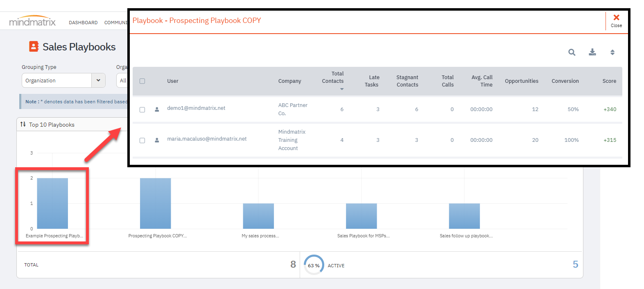The width and height of the screenshot is (644, 289).
Task: Click the orange Sales Playbooks contact-book icon
Action: tap(34, 46)
